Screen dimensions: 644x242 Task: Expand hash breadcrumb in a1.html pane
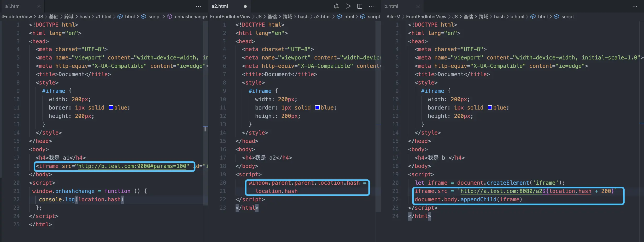tap(85, 16)
